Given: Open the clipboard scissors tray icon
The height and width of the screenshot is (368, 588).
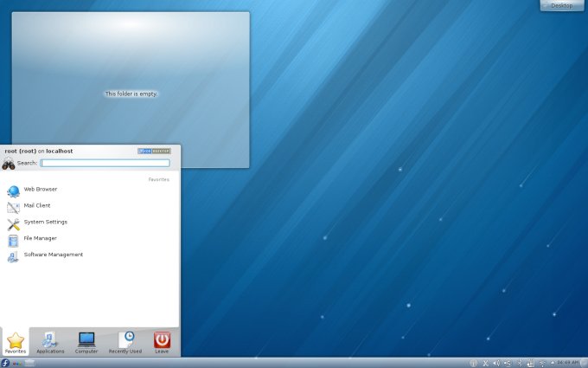Looking at the screenshot, I should click(485, 363).
